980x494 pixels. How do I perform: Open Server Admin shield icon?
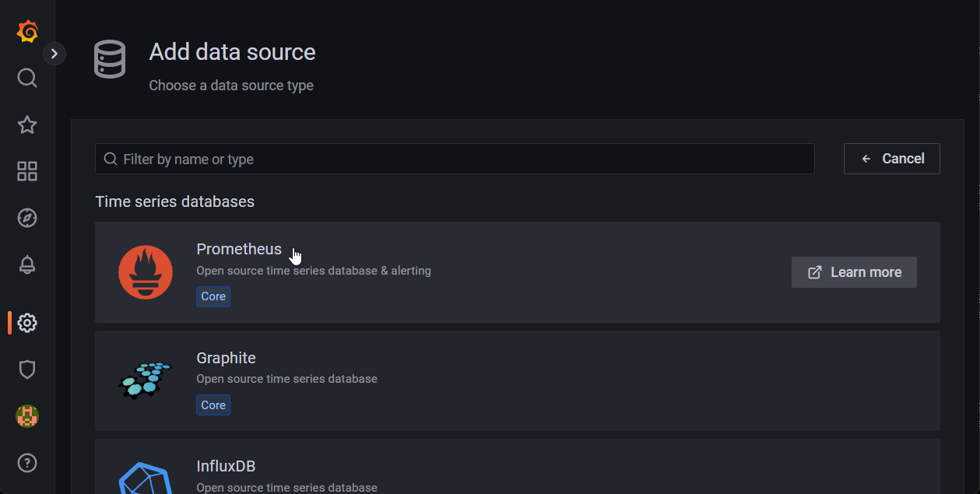click(27, 370)
